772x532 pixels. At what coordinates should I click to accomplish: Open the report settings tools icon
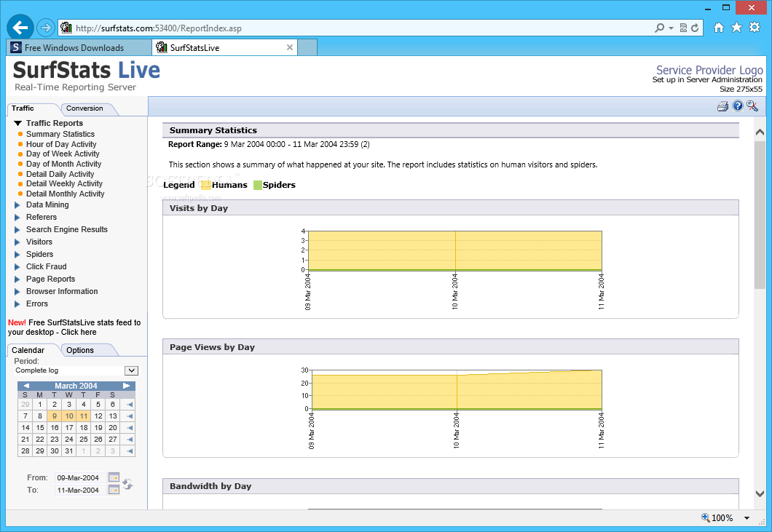pyautogui.click(x=752, y=106)
